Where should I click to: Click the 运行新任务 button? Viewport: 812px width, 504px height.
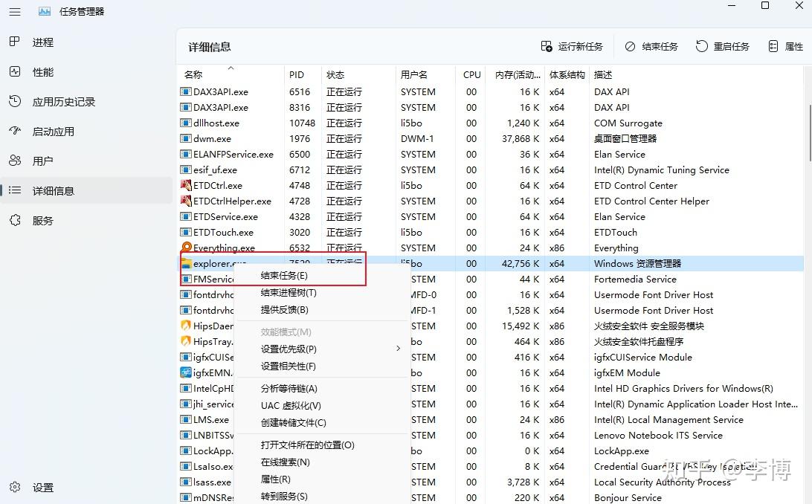point(572,45)
